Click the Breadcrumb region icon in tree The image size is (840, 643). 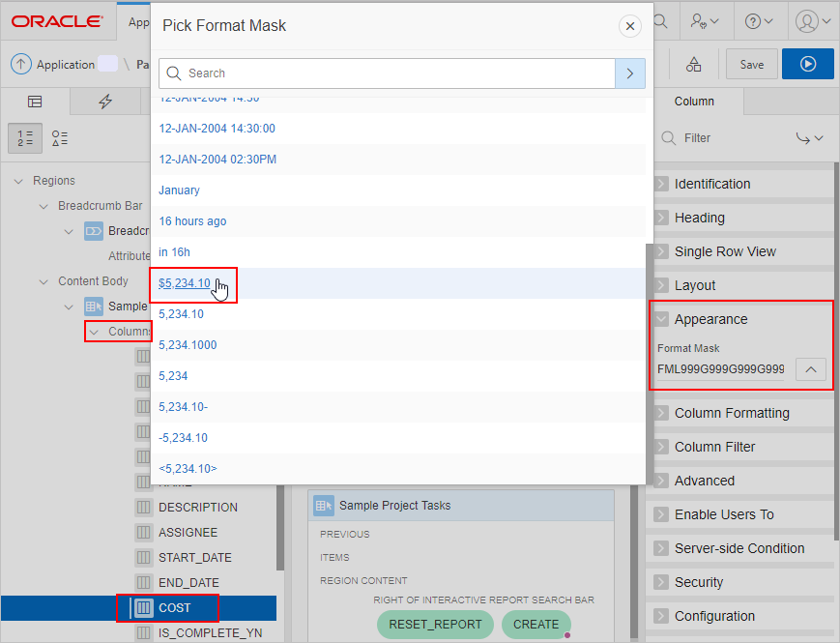point(93,230)
